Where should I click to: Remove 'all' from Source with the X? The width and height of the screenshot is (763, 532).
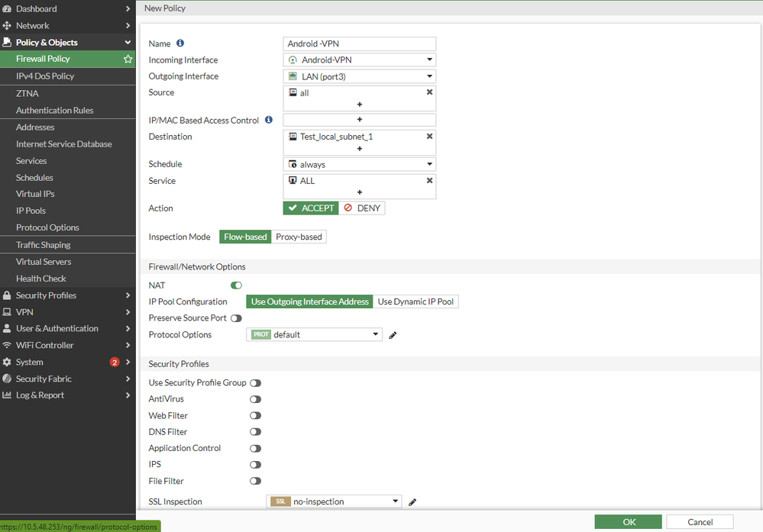click(x=430, y=92)
